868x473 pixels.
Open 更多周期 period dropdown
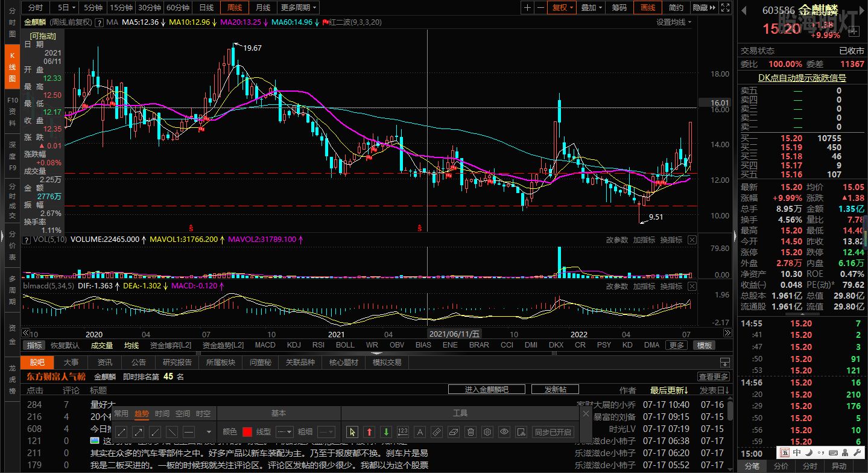coord(299,7)
